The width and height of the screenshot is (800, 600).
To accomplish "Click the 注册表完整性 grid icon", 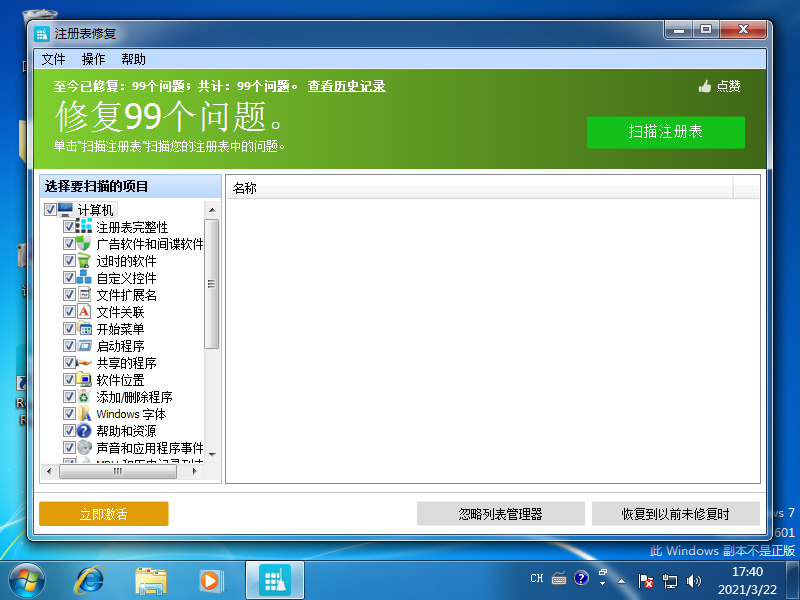I will (84, 227).
